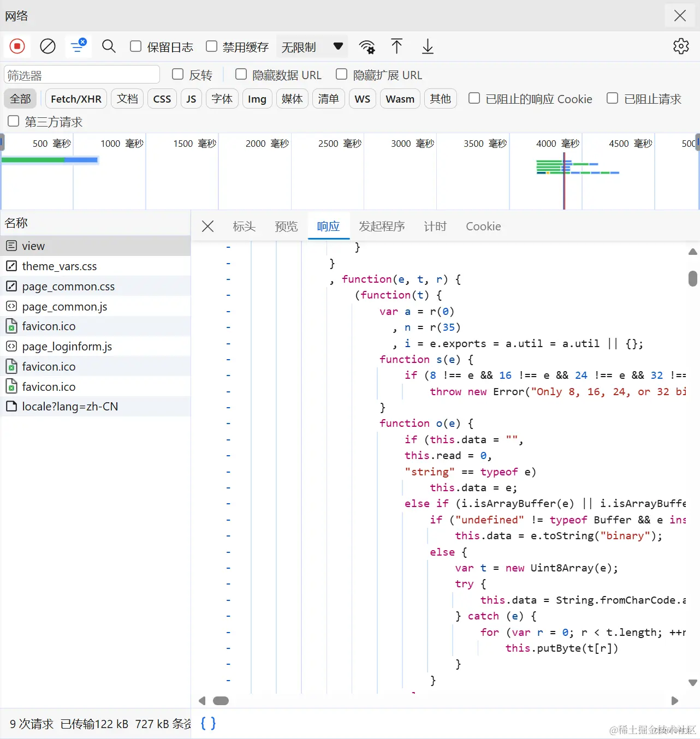
Task: Toggle the filter bar icon
Action: pyautogui.click(x=78, y=46)
